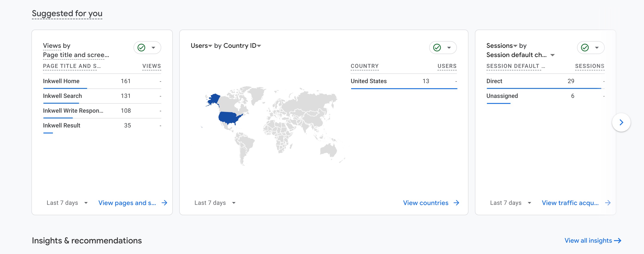
Task: Click arrow next to View traffic acqu...
Action: [608, 203]
